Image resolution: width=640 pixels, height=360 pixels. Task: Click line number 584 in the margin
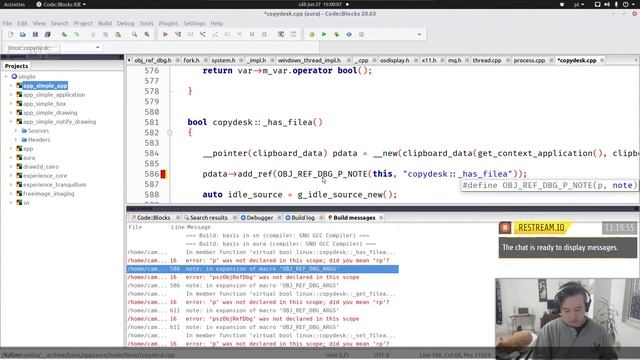(x=151, y=153)
